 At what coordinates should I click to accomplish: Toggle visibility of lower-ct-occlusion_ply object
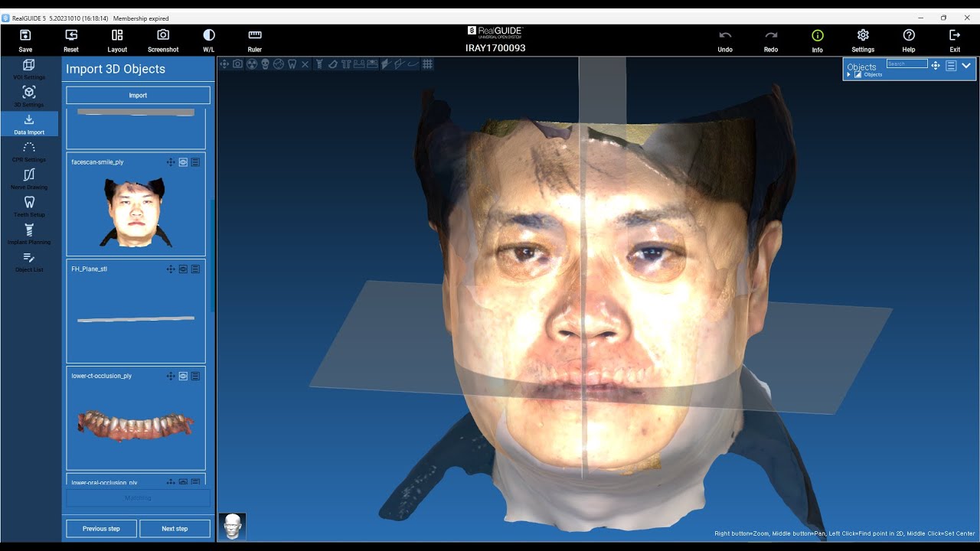point(183,377)
